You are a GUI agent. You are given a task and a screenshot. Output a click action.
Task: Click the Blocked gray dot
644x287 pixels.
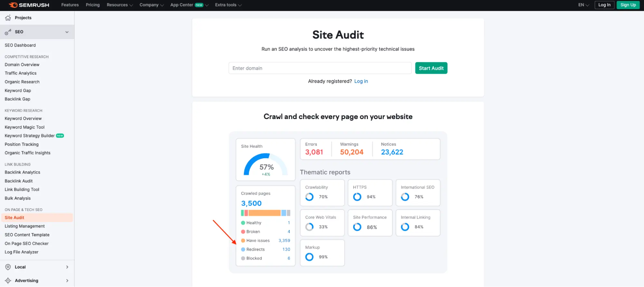[x=243, y=258]
